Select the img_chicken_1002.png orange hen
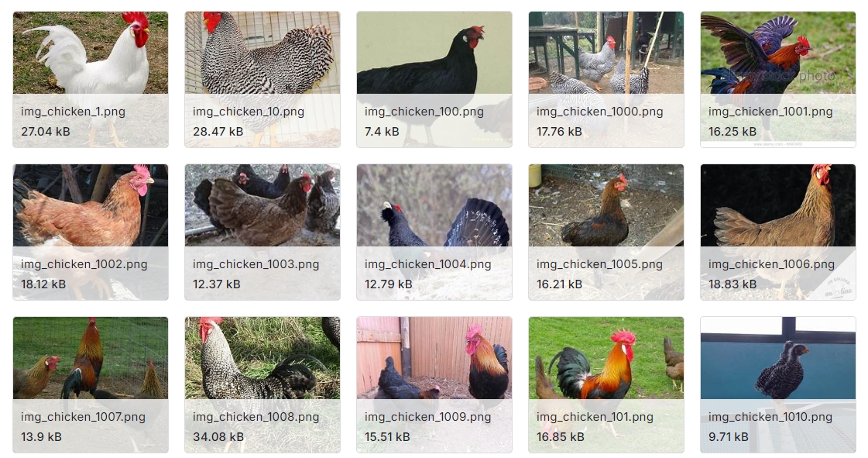Viewport: 868px width, 458px height. 91,232
